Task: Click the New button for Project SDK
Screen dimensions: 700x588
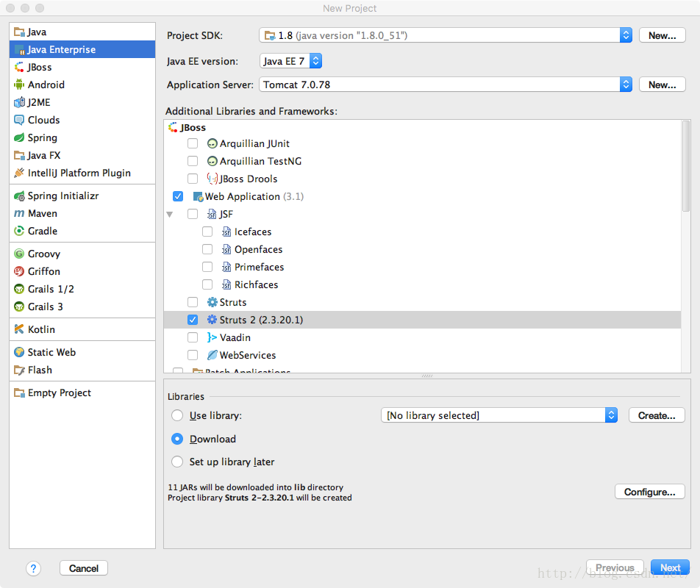Action: point(662,35)
